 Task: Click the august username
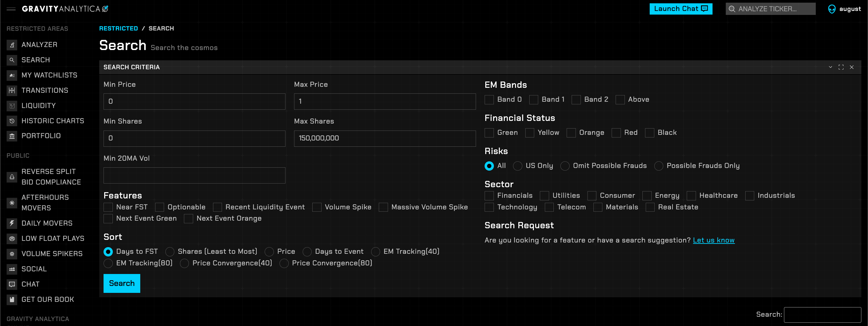(x=850, y=9)
